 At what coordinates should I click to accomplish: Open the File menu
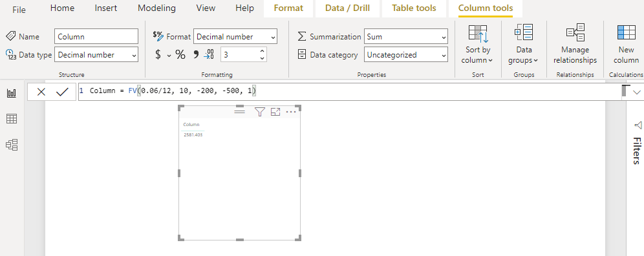[x=19, y=9]
